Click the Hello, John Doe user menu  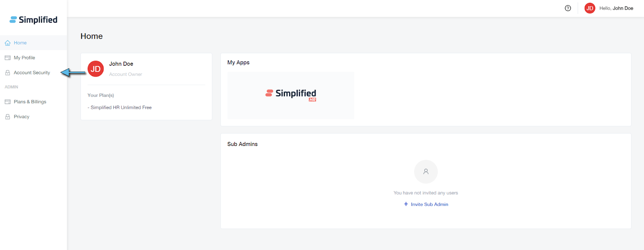(616, 8)
